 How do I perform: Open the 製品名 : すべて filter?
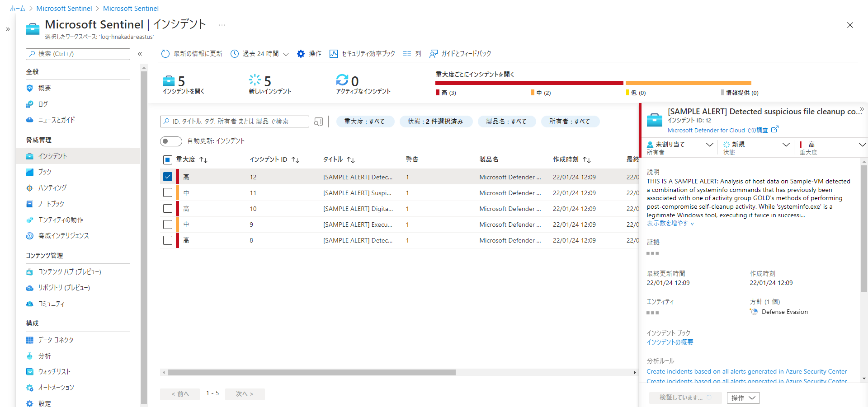tap(506, 122)
